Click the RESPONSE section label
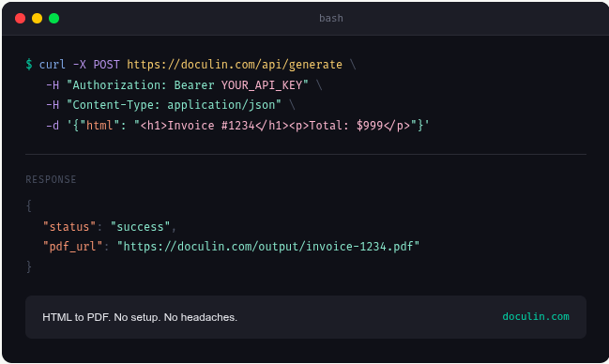This screenshot has width=609, height=364. pyautogui.click(x=51, y=179)
